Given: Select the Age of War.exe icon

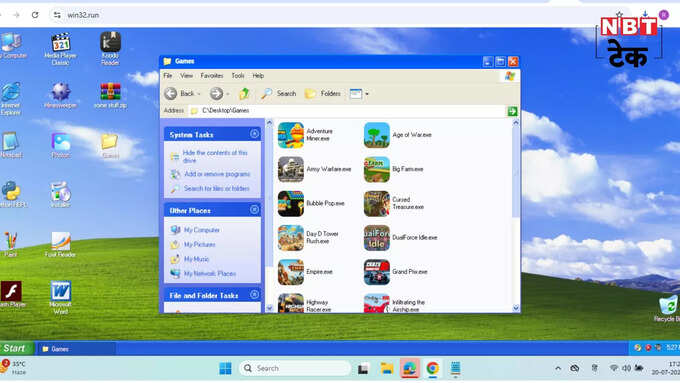Looking at the screenshot, I should 376,135.
